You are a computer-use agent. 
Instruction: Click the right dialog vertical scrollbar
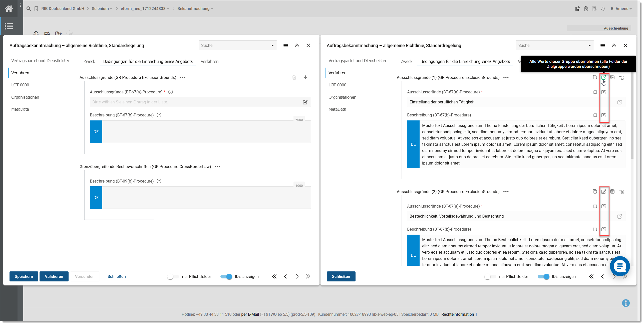(632, 115)
